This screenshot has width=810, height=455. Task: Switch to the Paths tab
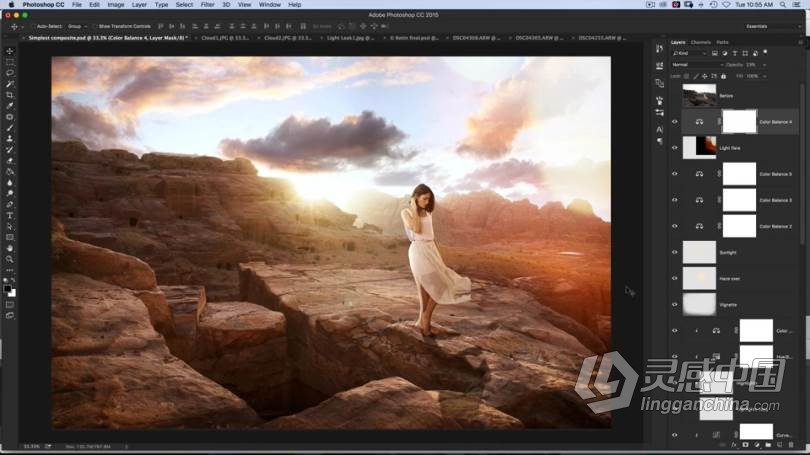722,42
